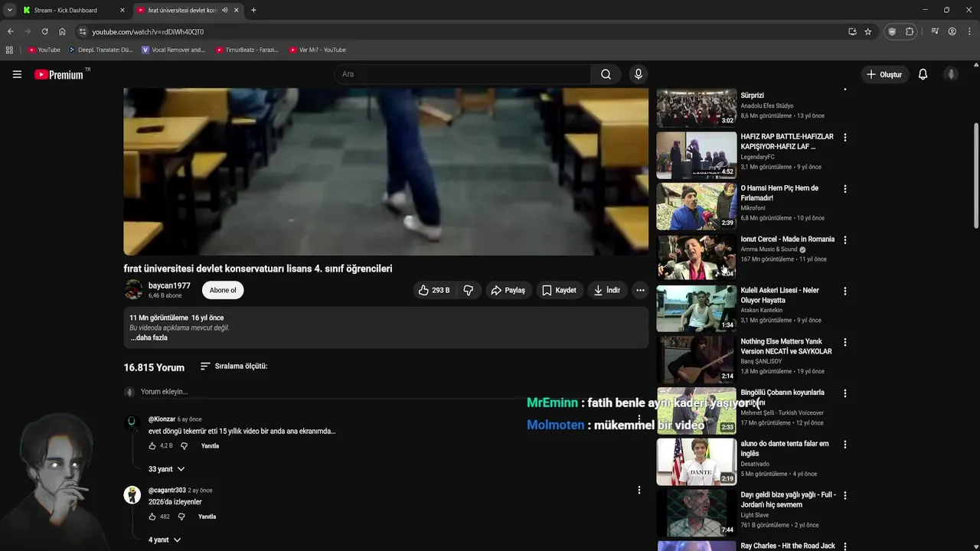Subscribe with the Abone ol button

coord(223,290)
